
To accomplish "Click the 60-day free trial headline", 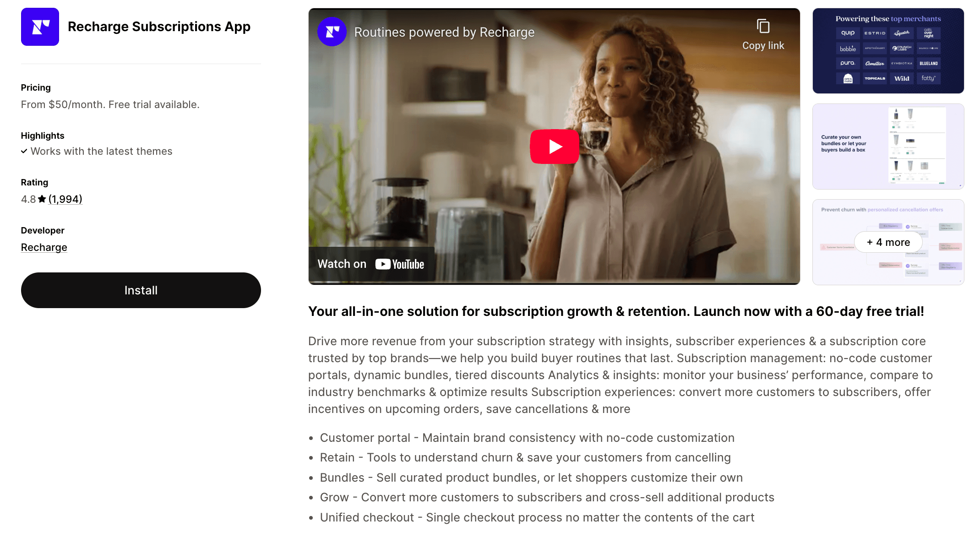I will [616, 311].
